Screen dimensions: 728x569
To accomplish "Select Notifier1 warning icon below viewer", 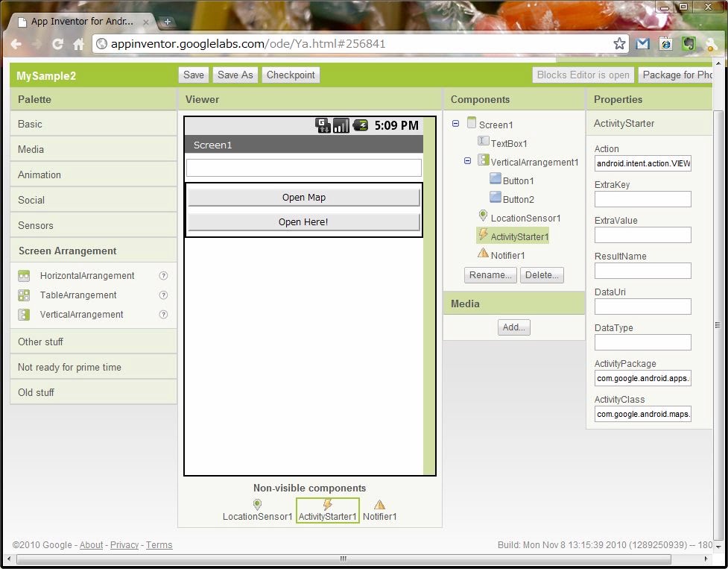I will (x=379, y=505).
